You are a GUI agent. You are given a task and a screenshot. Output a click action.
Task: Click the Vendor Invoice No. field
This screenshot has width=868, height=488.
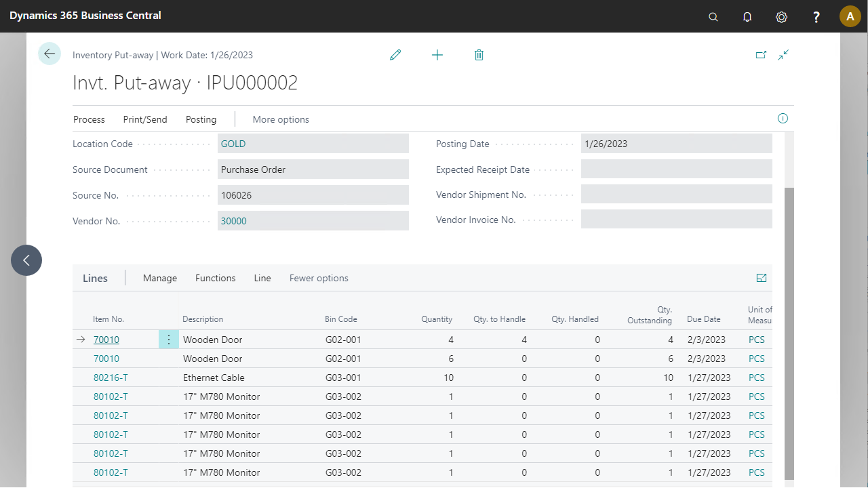coord(677,220)
